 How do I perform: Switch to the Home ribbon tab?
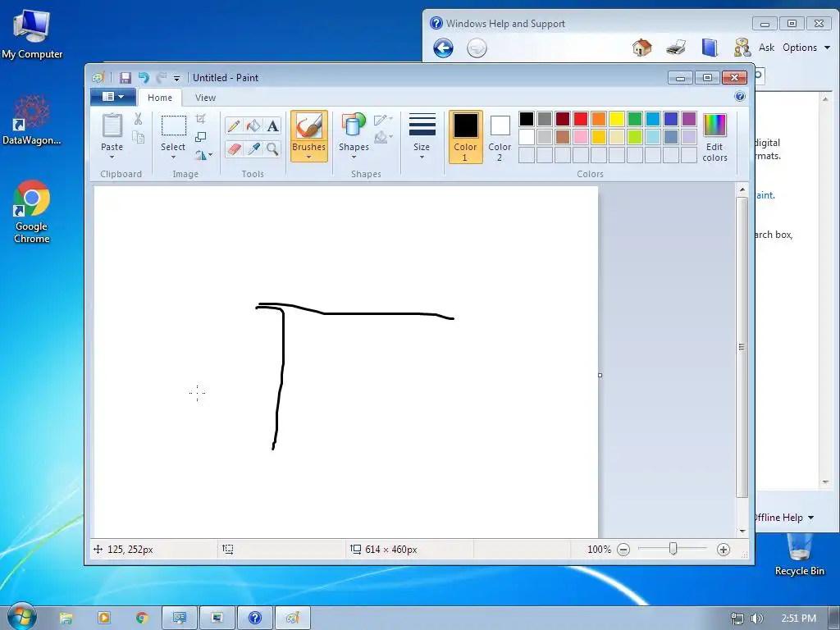click(x=160, y=98)
